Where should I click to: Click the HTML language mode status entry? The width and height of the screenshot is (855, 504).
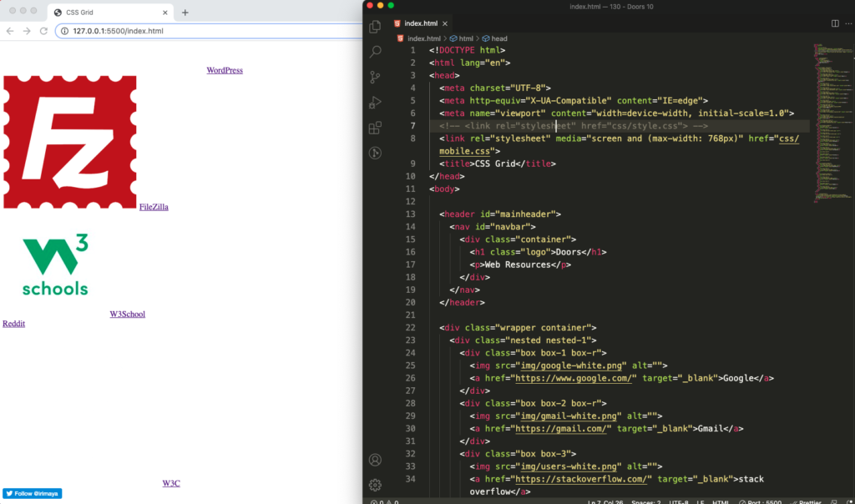coord(721,501)
